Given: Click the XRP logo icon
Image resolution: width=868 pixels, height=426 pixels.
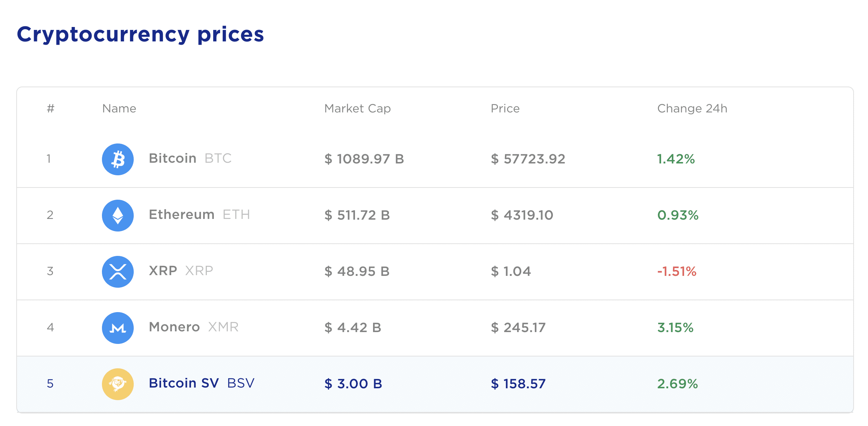Looking at the screenshot, I should pos(117,271).
